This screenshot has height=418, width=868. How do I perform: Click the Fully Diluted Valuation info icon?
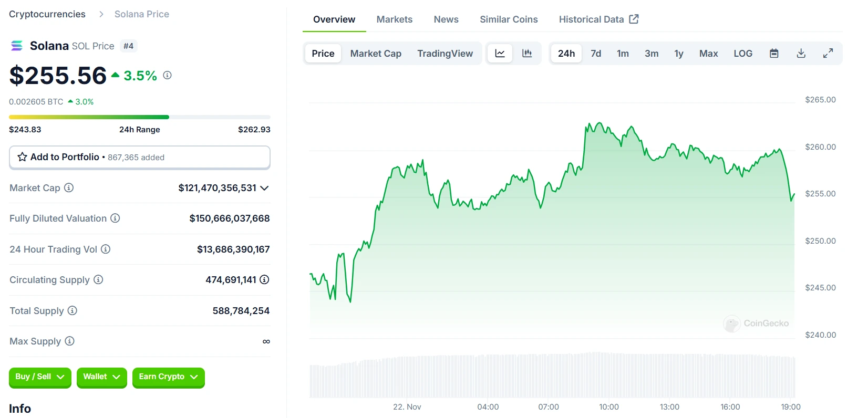[x=115, y=218]
